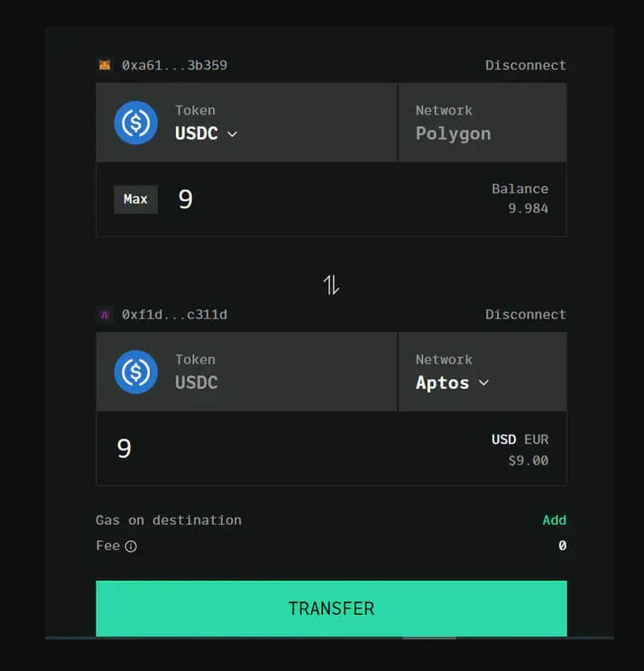Click the 9.984 balance value
The image size is (644, 671).
[528, 208]
